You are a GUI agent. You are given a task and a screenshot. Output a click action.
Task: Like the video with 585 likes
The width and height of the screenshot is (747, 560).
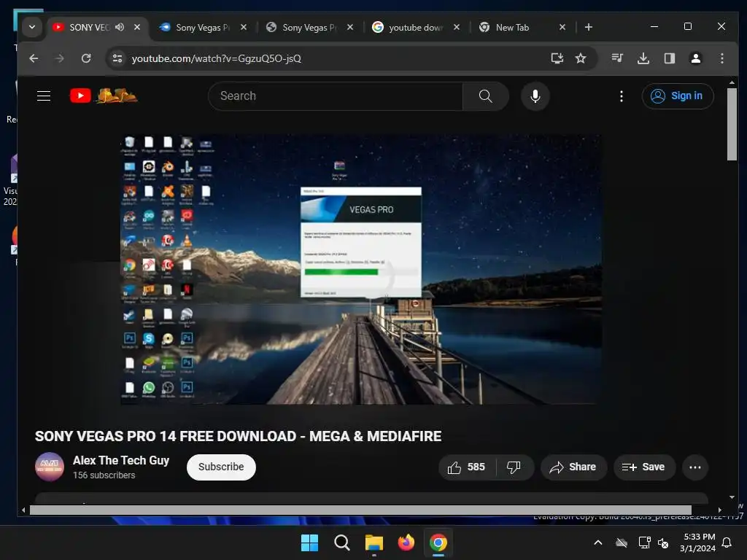pyautogui.click(x=467, y=467)
